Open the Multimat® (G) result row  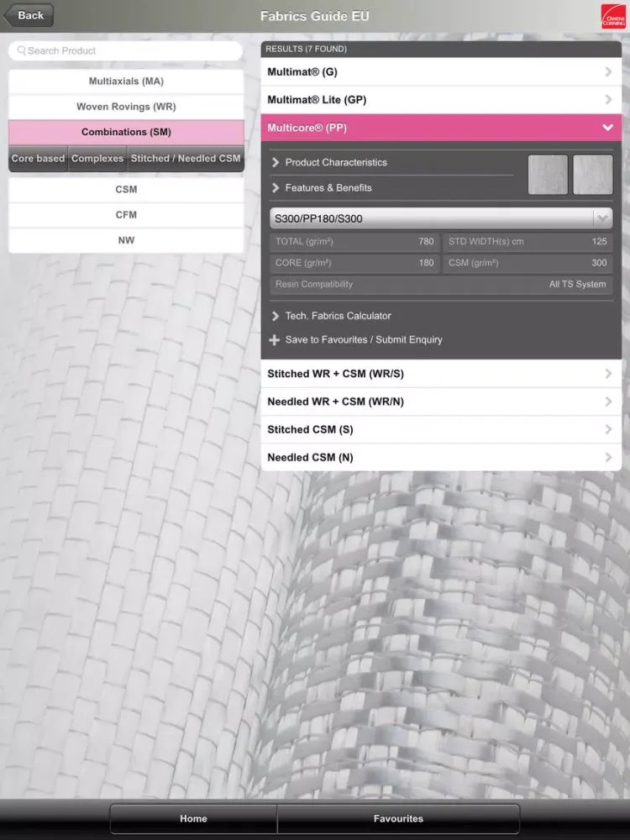pos(441,71)
